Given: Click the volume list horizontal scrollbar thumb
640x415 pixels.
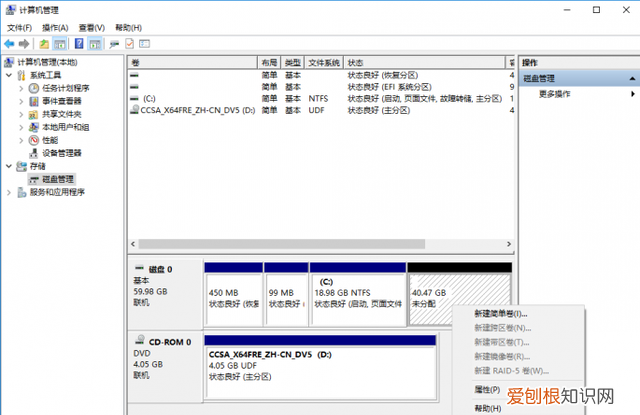Looking at the screenshot, I should click(282, 244).
